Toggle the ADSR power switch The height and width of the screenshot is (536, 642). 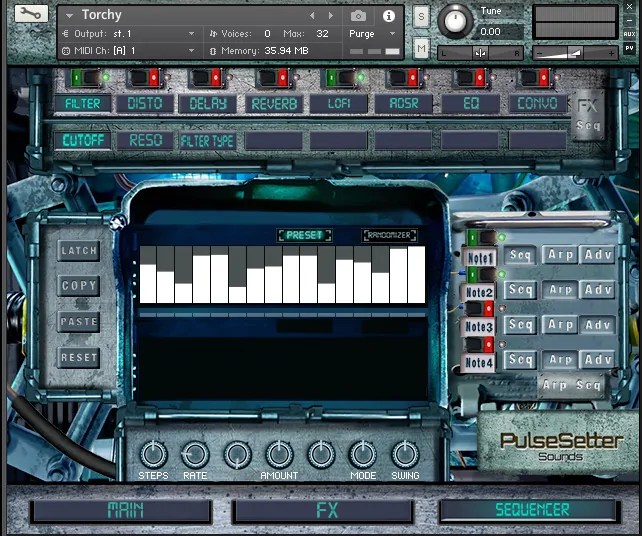pos(404,78)
